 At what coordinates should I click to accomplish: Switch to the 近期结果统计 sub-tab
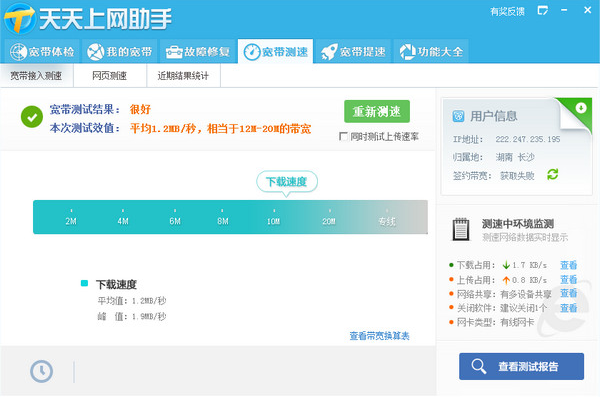[183, 76]
